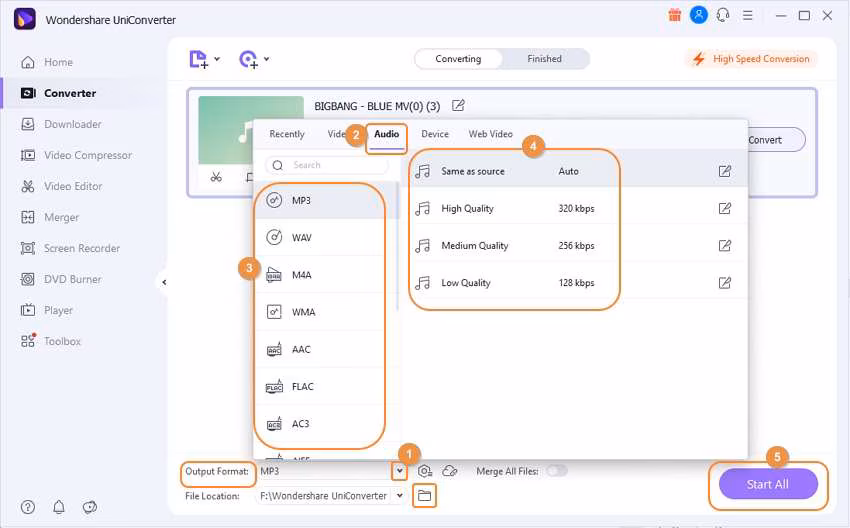Image resolution: width=850 pixels, height=528 pixels.
Task: Edit the Same as source preset
Action: click(x=725, y=171)
